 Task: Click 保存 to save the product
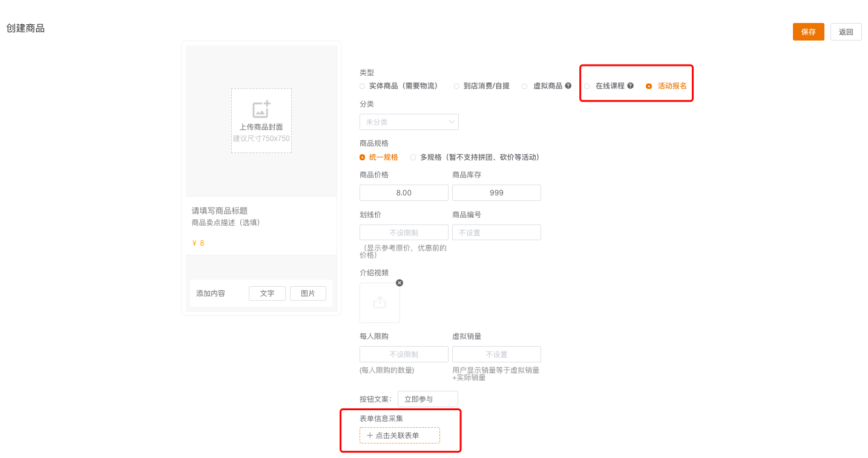(808, 32)
